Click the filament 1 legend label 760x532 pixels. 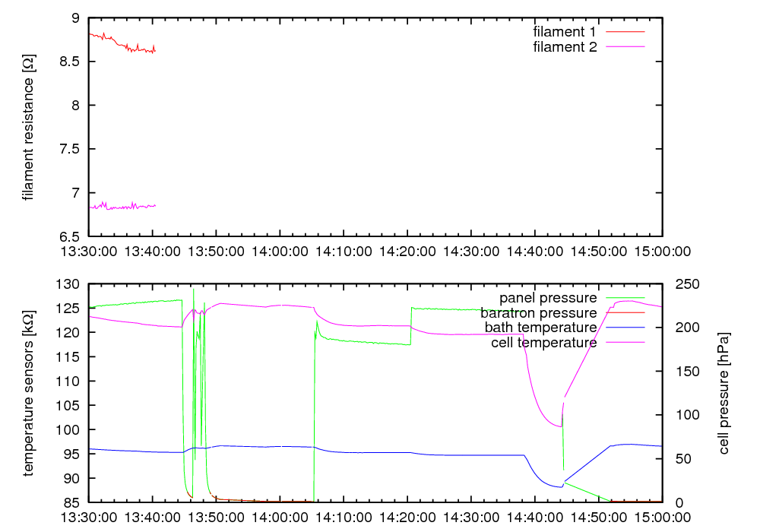pos(565,32)
